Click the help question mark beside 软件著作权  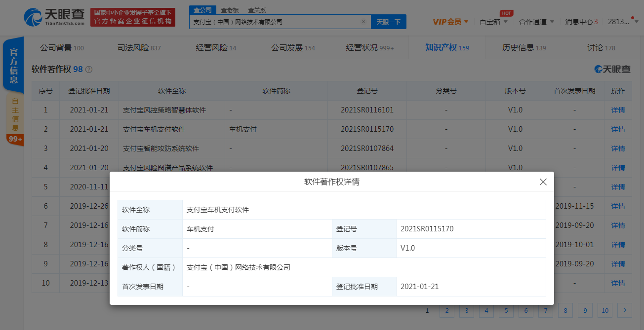click(x=89, y=70)
